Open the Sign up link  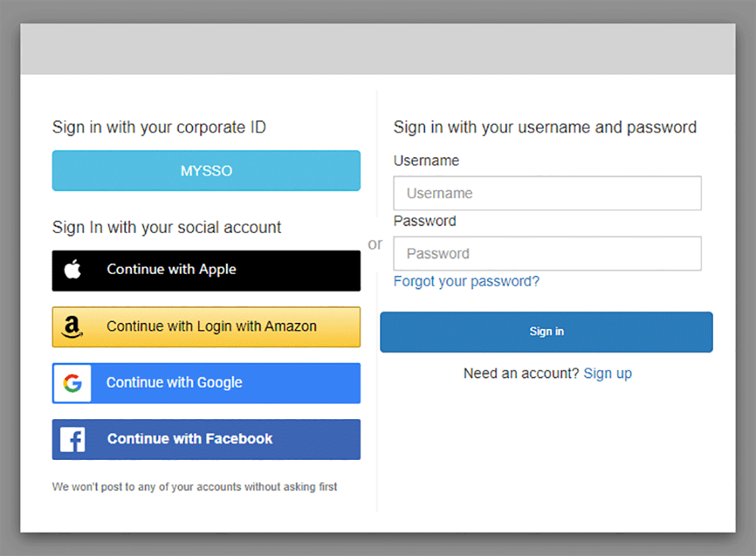608,373
